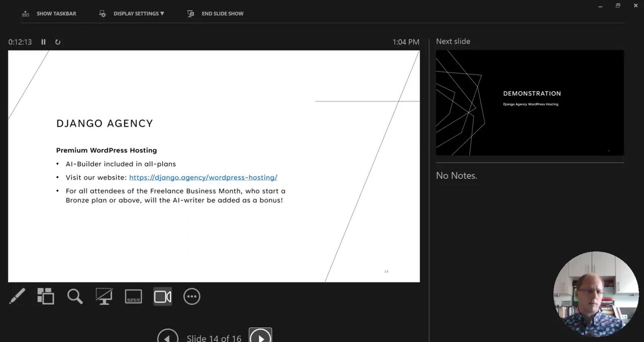Click the Next slide label

pyautogui.click(x=453, y=41)
